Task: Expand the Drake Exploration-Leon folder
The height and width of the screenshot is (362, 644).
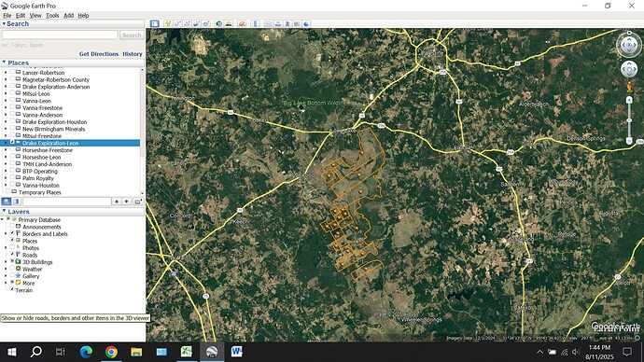Action: (6, 143)
